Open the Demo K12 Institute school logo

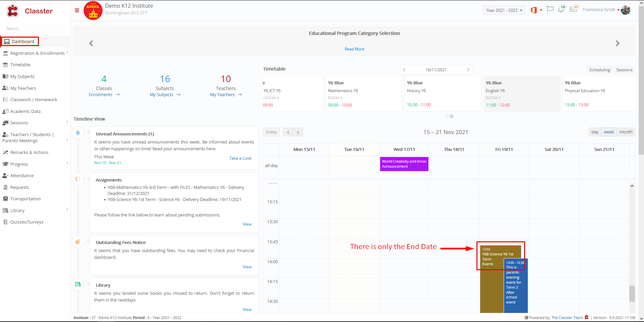tap(93, 11)
